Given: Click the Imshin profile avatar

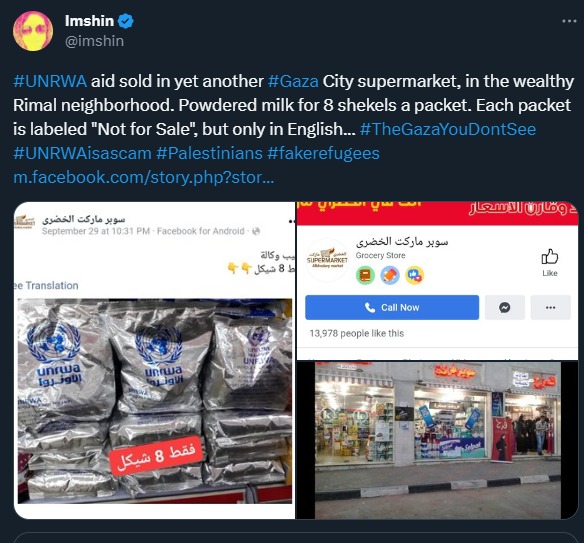Looking at the screenshot, I should [33, 31].
